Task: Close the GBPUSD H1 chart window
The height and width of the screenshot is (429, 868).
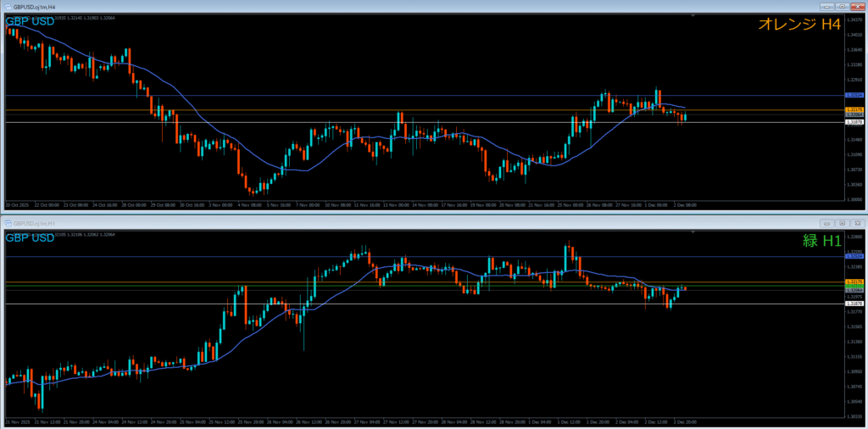Action: coord(857,223)
